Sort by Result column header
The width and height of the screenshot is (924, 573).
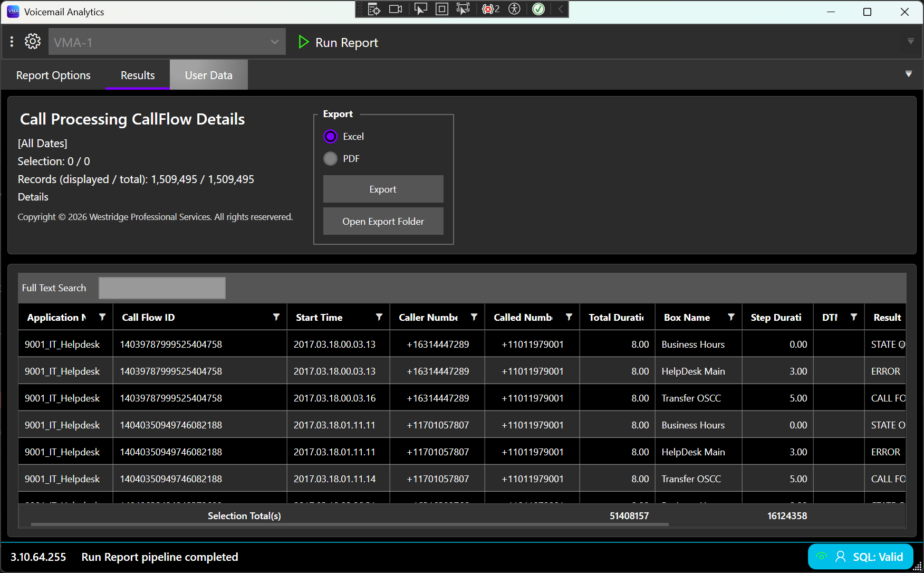(886, 317)
